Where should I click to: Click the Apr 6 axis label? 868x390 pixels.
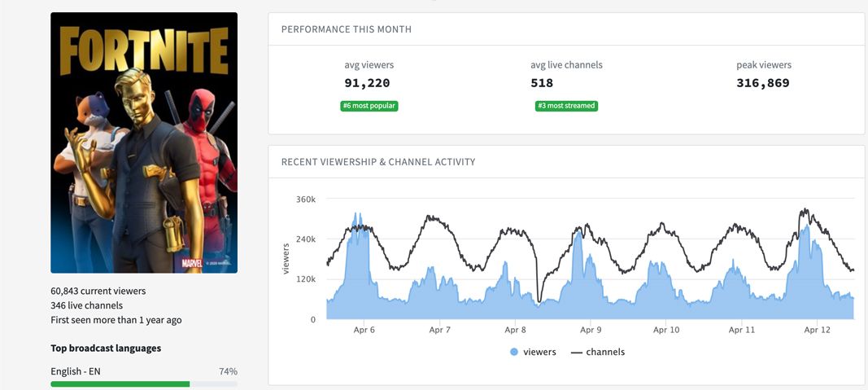pos(364,331)
